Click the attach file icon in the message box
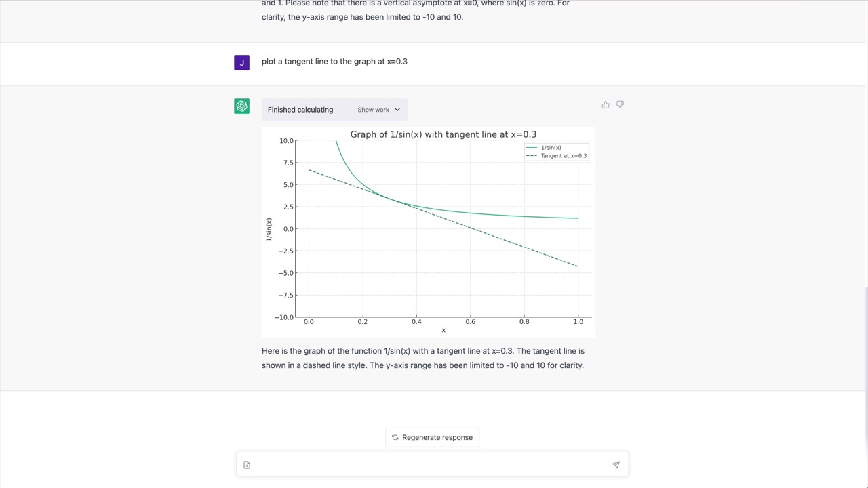This screenshot has height=488, width=868. [246, 465]
